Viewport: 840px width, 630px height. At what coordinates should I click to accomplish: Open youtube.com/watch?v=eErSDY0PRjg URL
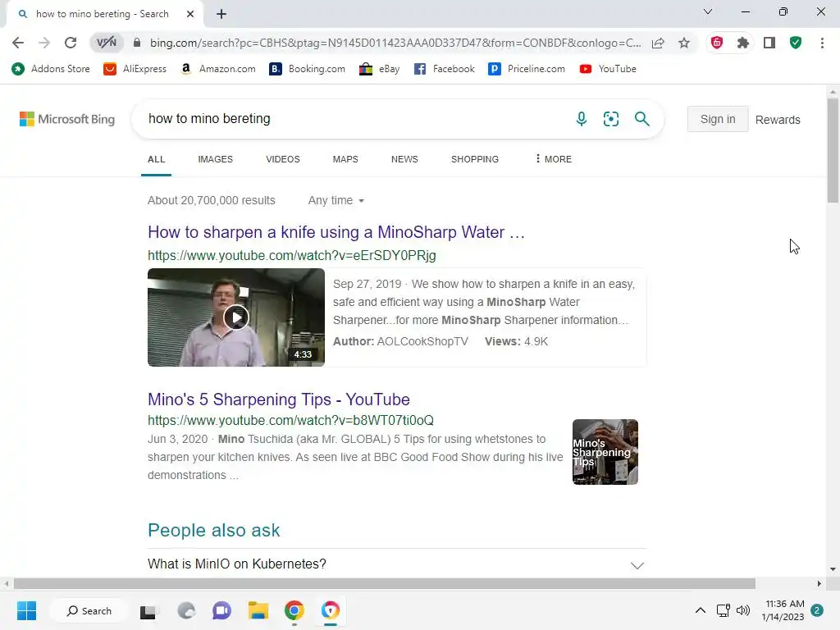click(292, 256)
